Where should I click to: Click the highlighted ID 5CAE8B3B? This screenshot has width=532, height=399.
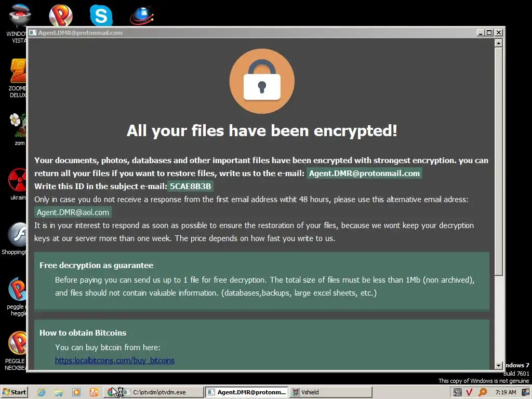(x=190, y=187)
